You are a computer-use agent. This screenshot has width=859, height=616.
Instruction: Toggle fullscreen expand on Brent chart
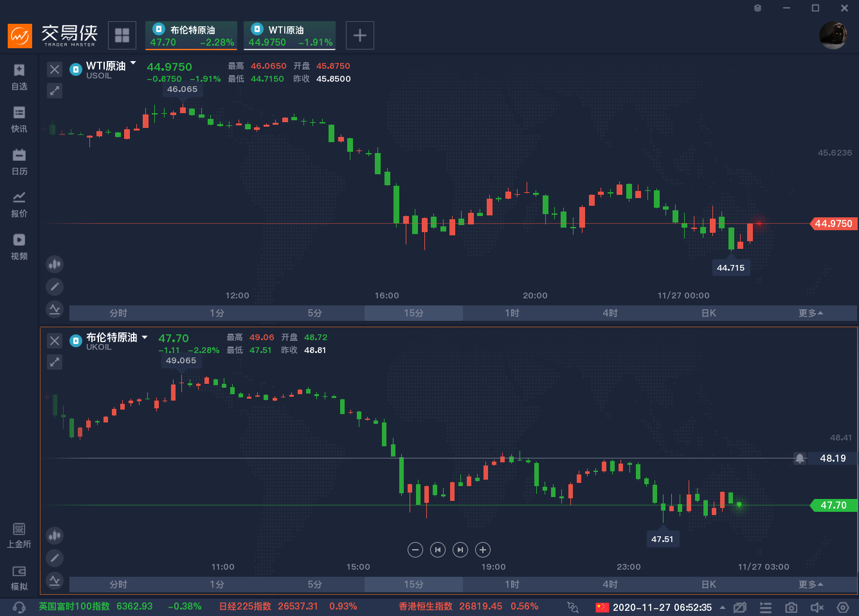click(55, 362)
